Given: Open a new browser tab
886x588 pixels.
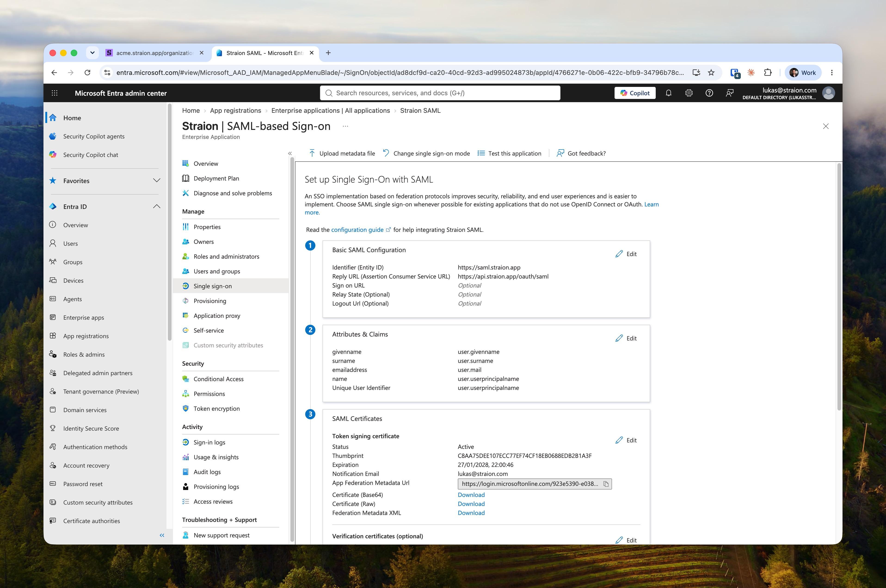Looking at the screenshot, I should pos(328,53).
